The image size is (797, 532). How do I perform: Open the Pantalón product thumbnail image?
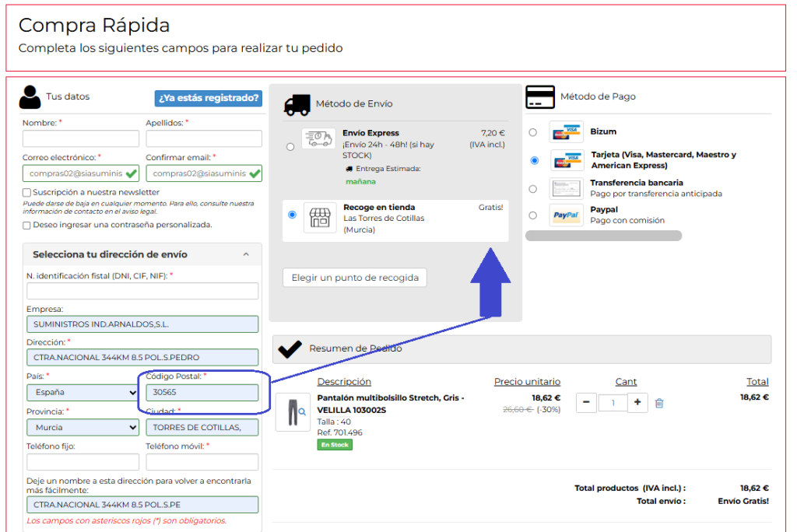click(293, 412)
